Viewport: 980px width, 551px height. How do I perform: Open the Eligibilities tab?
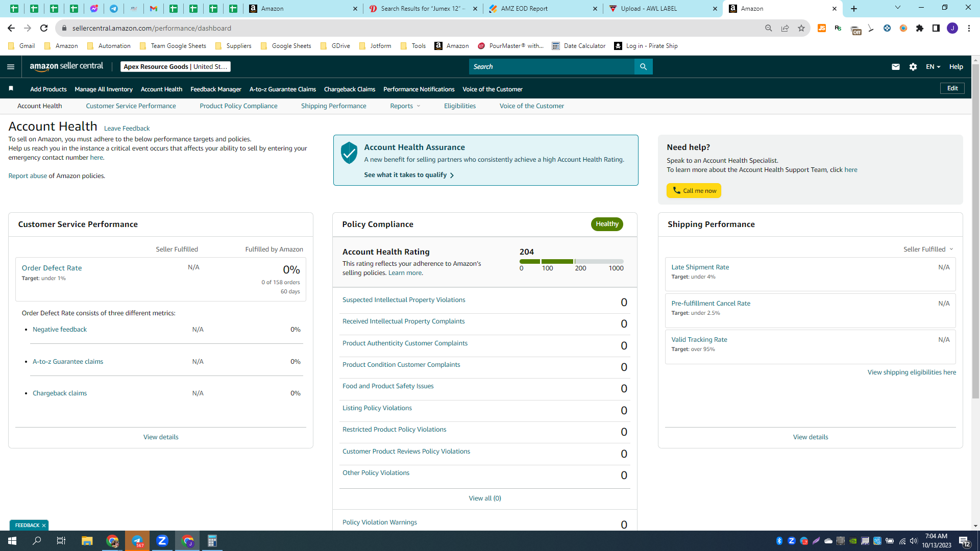point(460,106)
